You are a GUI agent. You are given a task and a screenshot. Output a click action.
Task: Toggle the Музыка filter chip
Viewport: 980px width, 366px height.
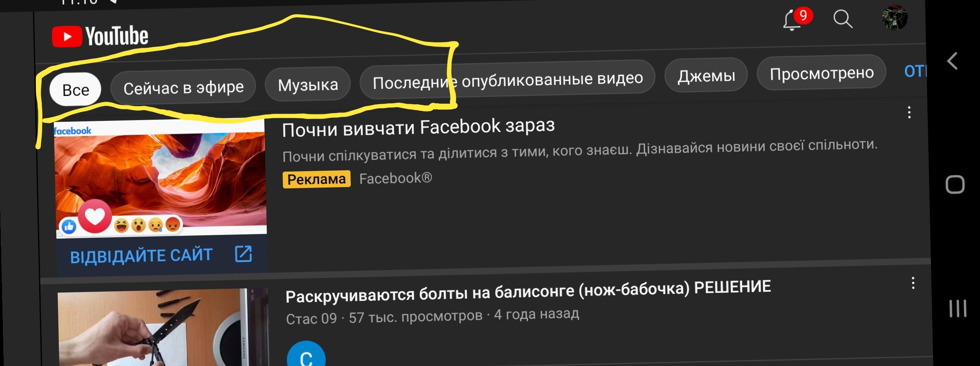pyautogui.click(x=308, y=85)
